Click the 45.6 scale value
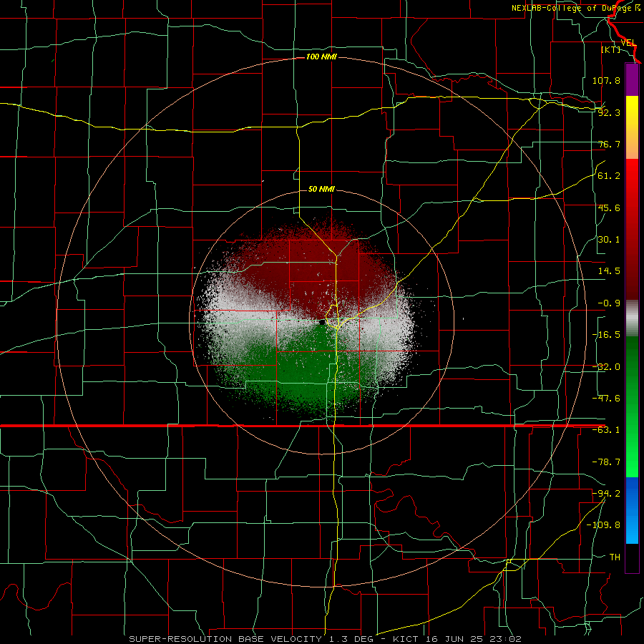 pos(609,208)
